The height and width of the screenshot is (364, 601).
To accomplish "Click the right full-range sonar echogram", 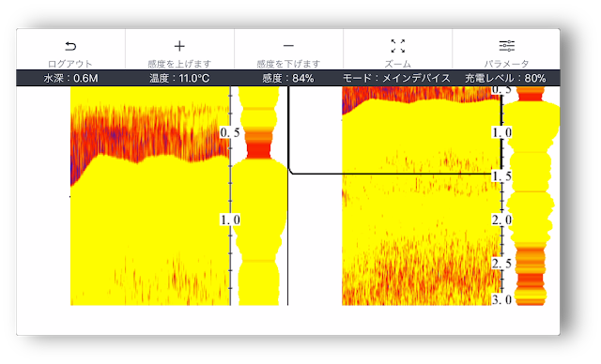I will point(422,195).
